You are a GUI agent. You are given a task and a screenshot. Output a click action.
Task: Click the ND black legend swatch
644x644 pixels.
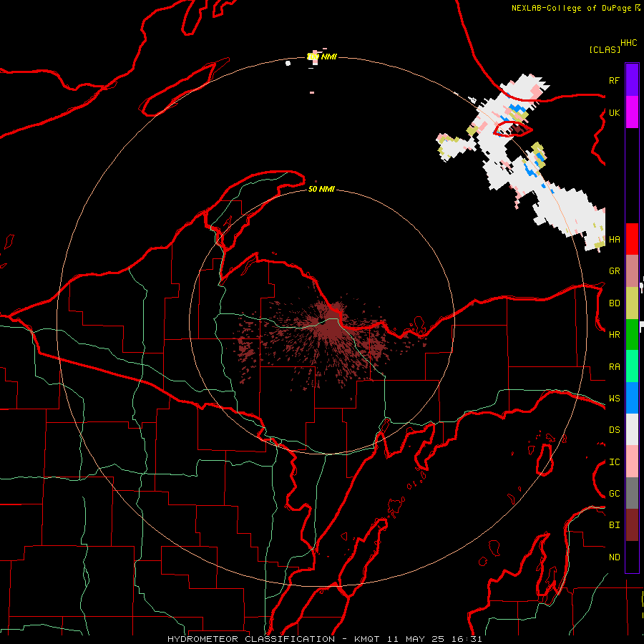[632, 557]
